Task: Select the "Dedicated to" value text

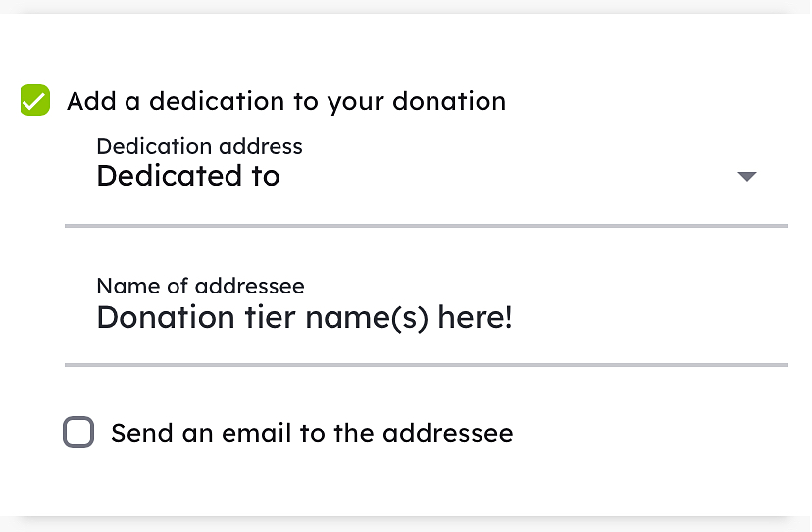Action: pyautogui.click(x=188, y=177)
